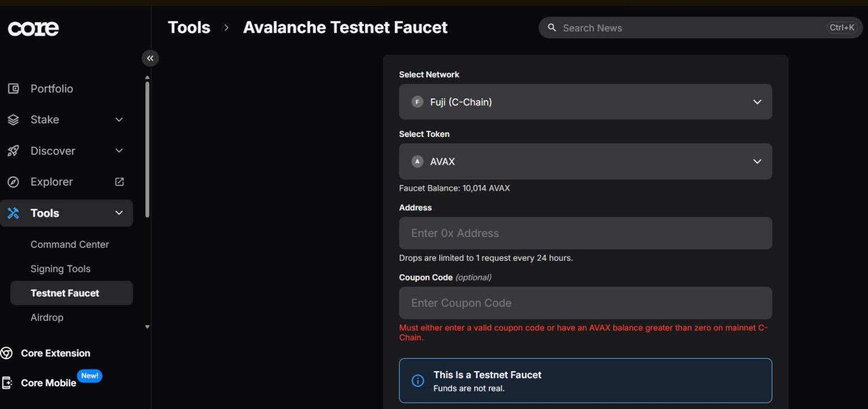
Task: Open the Signing Tools page
Action: coord(60,268)
